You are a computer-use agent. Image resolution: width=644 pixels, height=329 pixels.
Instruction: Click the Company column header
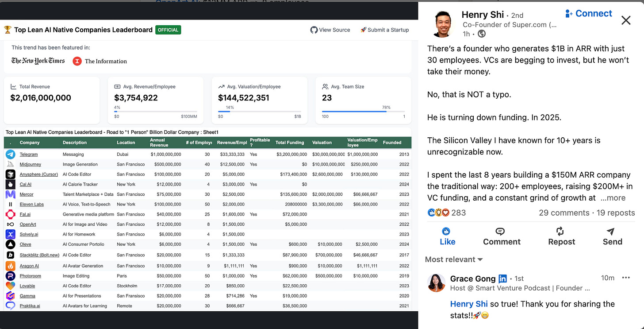point(30,143)
